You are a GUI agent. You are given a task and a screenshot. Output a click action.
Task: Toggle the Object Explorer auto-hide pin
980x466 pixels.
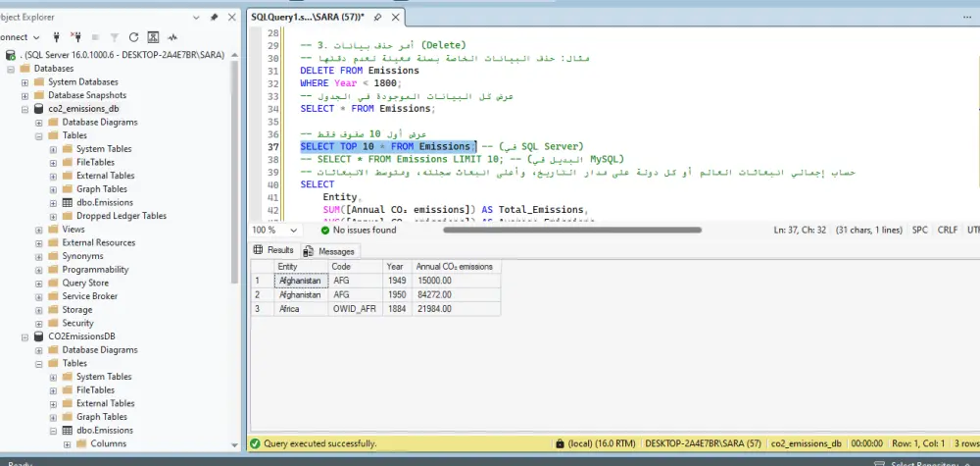[x=214, y=18]
